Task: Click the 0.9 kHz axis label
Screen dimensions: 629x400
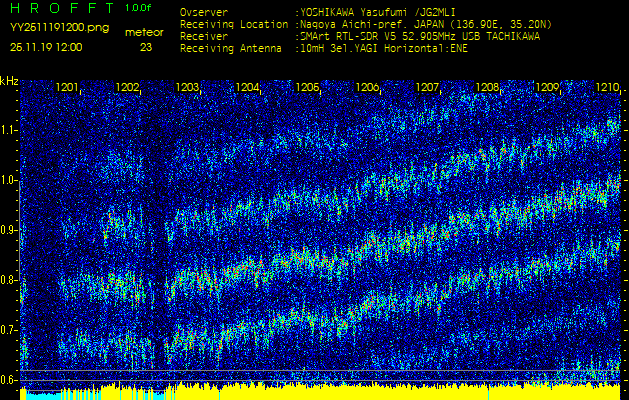Action: pos(9,230)
